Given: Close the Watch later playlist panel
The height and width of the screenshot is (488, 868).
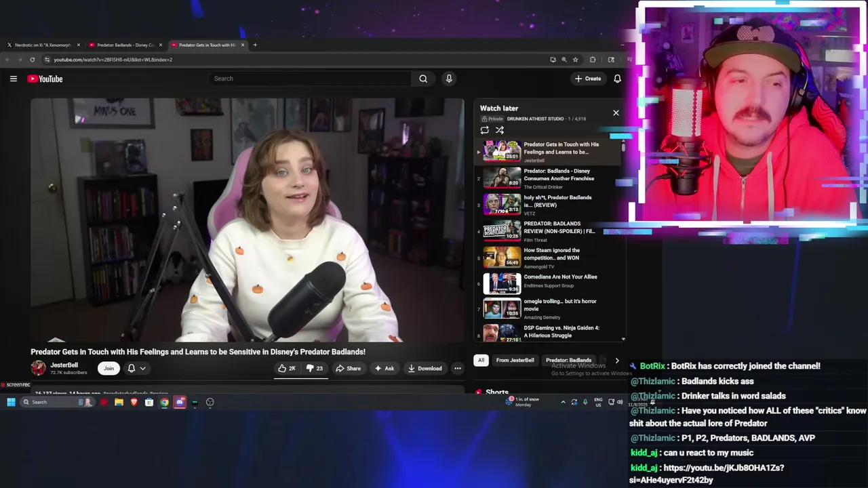Looking at the screenshot, I should (616, 113).
